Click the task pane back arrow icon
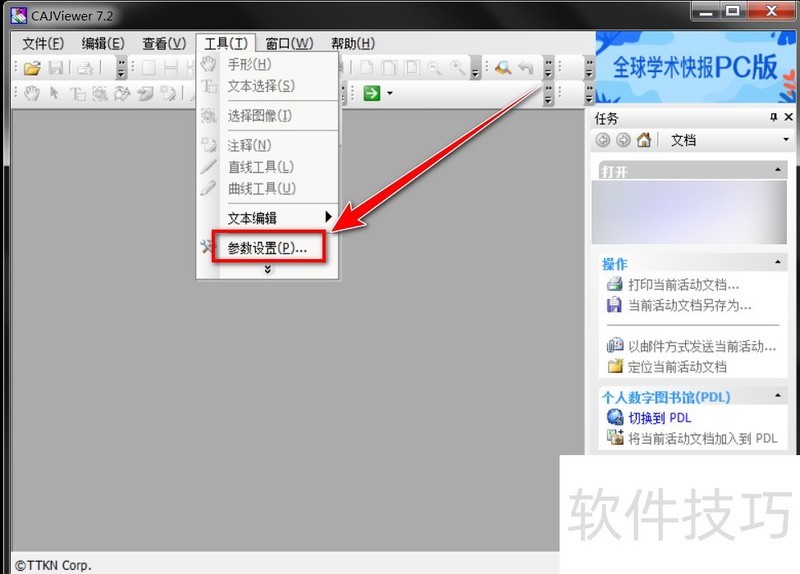 pos(603,140)
